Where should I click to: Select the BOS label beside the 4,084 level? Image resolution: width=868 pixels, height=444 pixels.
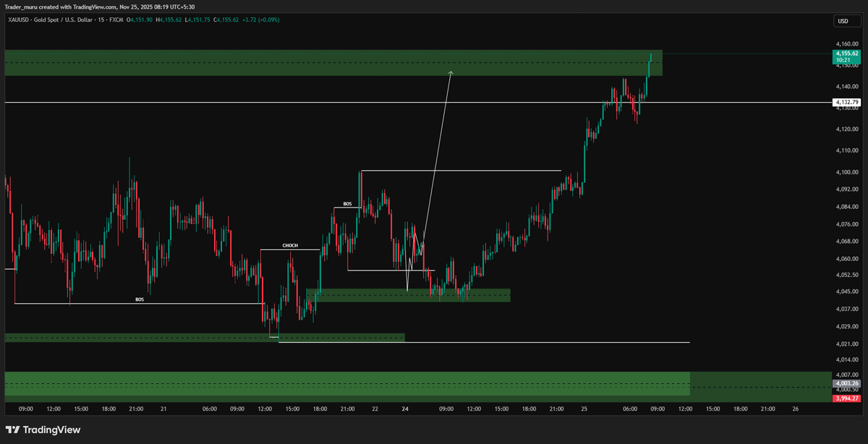[x=347, y=204]
